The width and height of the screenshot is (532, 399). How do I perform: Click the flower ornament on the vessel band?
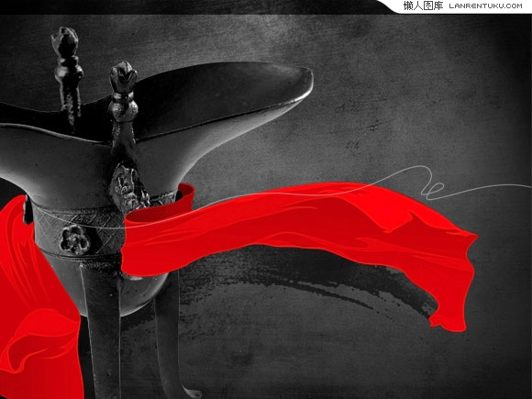point(75,239)
